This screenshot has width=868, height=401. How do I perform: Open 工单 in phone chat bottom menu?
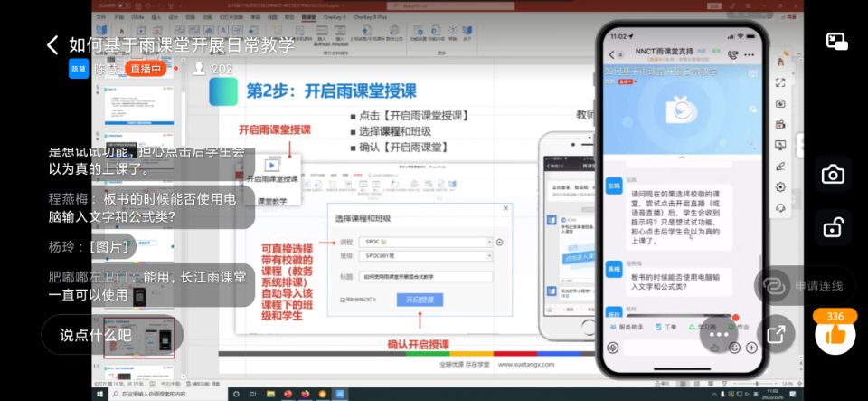click(x=666, y=327)
